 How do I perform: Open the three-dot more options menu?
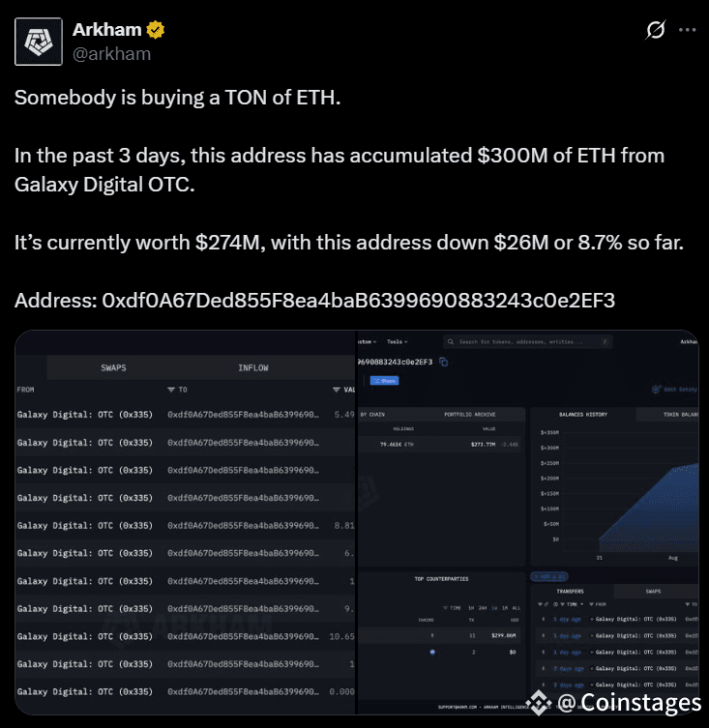pos(687,30)
